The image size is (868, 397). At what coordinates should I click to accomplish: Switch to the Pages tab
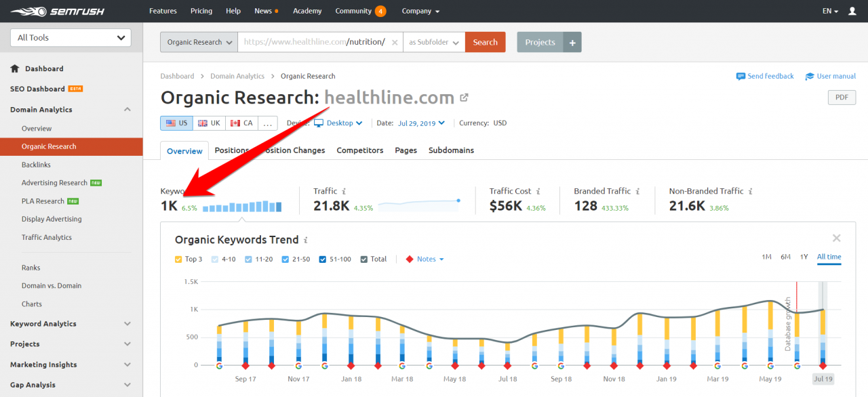[406, 150]
